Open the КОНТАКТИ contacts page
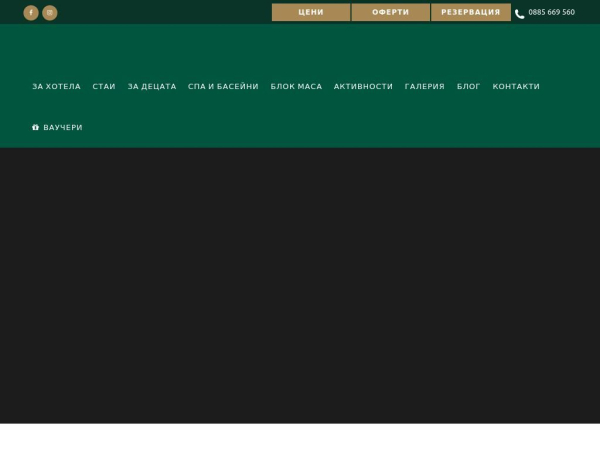600x450 pixels. (516, 86)
